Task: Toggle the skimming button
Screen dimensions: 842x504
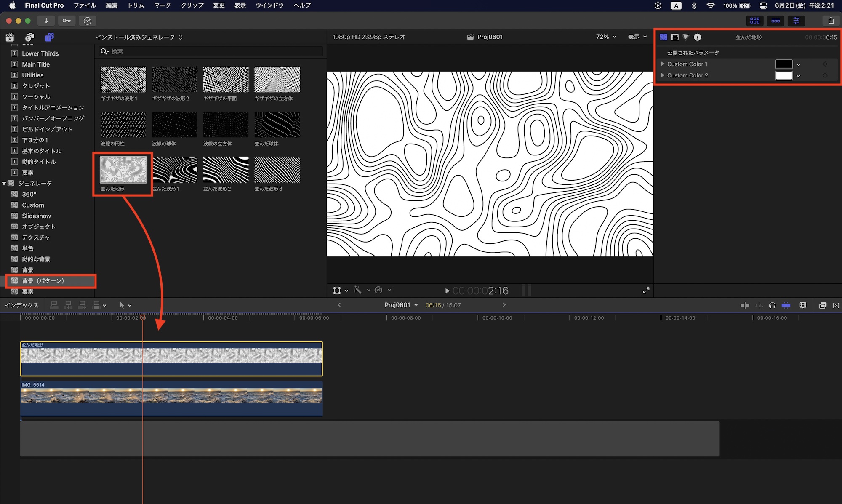Action: (x=745, y=305)
